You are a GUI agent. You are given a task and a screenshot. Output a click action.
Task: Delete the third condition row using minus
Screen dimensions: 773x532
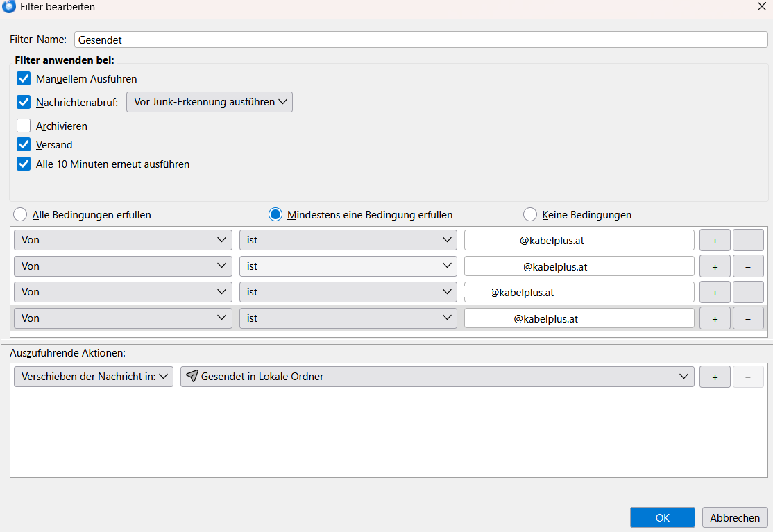click(748, 292)
